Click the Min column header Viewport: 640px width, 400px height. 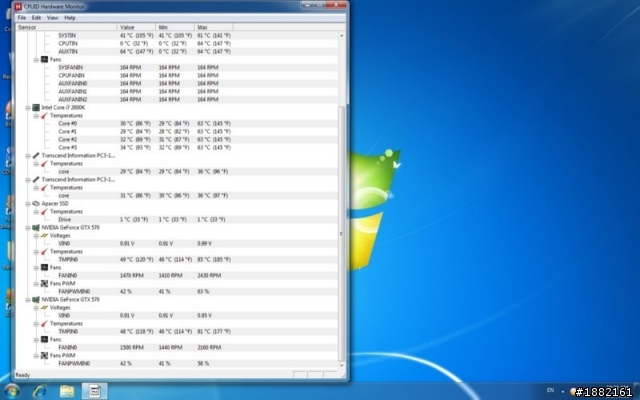pos(175,27)
